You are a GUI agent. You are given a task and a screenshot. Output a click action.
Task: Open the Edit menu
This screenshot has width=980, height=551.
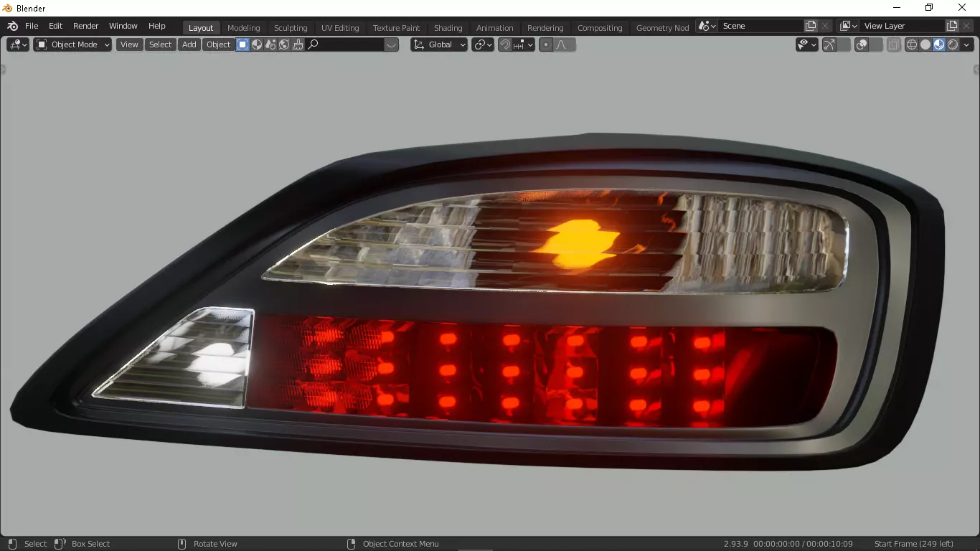coord(55,26)
